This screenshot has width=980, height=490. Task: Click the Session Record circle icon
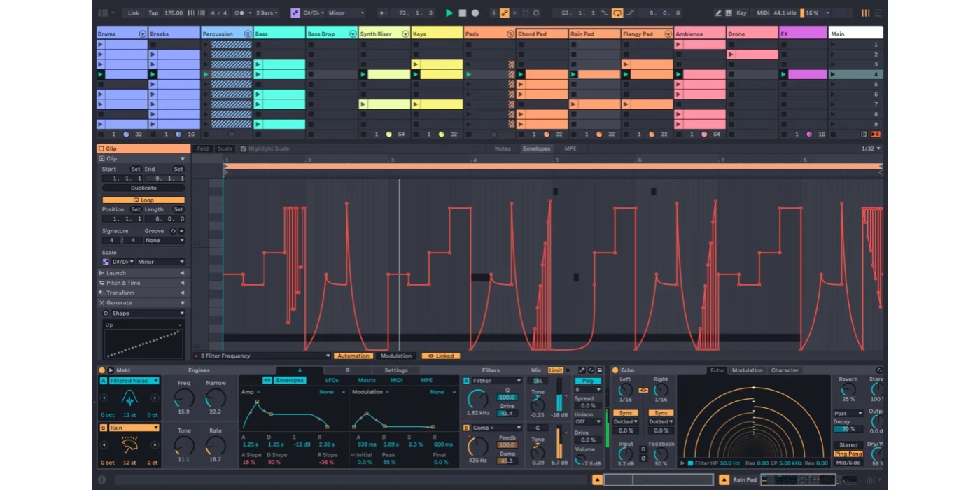(536, 13)
